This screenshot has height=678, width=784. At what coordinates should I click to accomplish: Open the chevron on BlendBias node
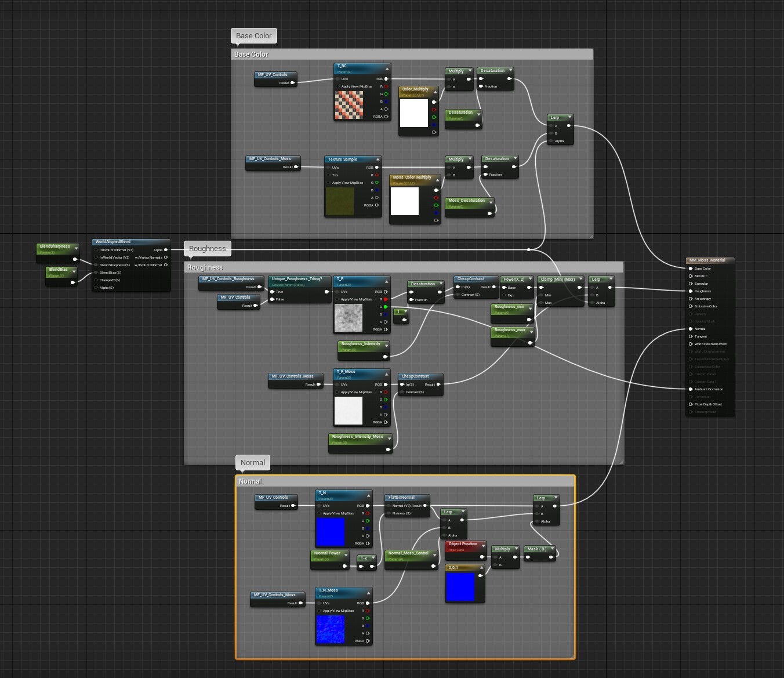tap(74, 271)
